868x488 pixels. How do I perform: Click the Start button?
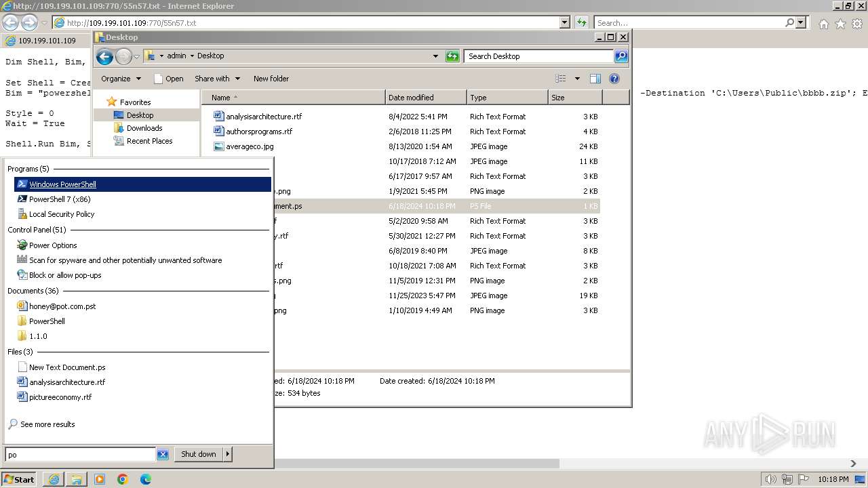click(x=19, y=479)
